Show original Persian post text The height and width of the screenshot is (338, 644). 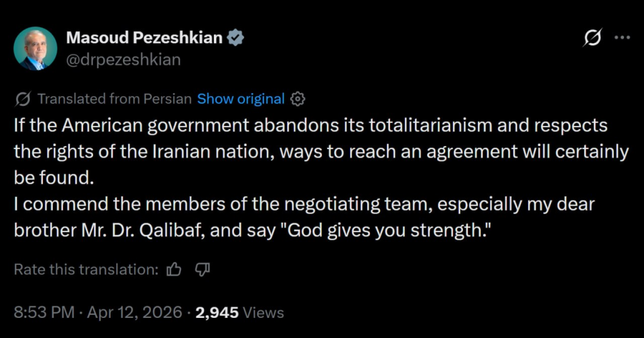point(241,99)
